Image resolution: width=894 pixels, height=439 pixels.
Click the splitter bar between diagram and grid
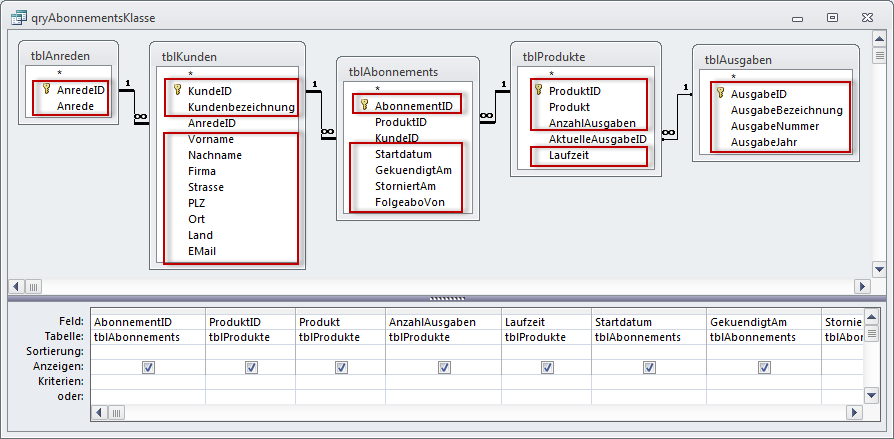coord(446,298)
